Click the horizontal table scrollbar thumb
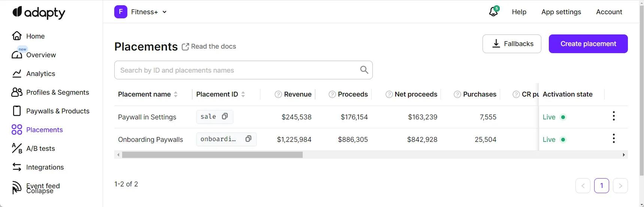The height and width of the screenshot is (207, 644). [x=212, y=155]
